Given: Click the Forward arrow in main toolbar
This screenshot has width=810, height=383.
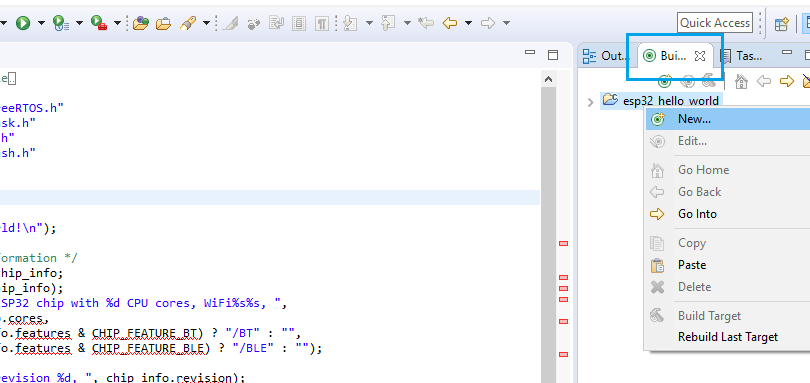Looking at the screenshot, I should [x=488, y=23].
